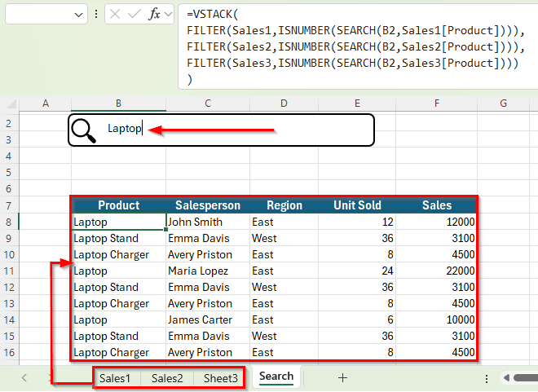
Task: Click the magnifying glass search icon
Action: point(83,130)
